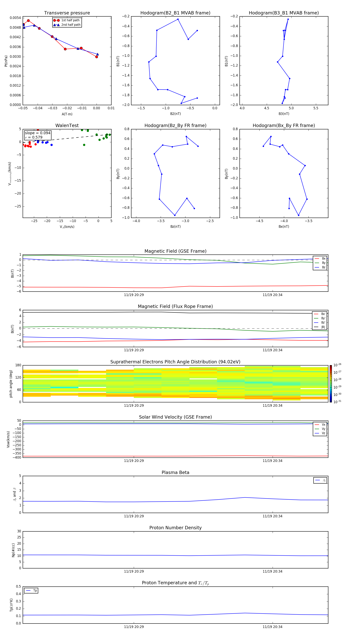Screen dimensions: 351x644
Task: Click the "Magnetic Field (GSE Frame)" title
Action: click(x=175, y=251)
